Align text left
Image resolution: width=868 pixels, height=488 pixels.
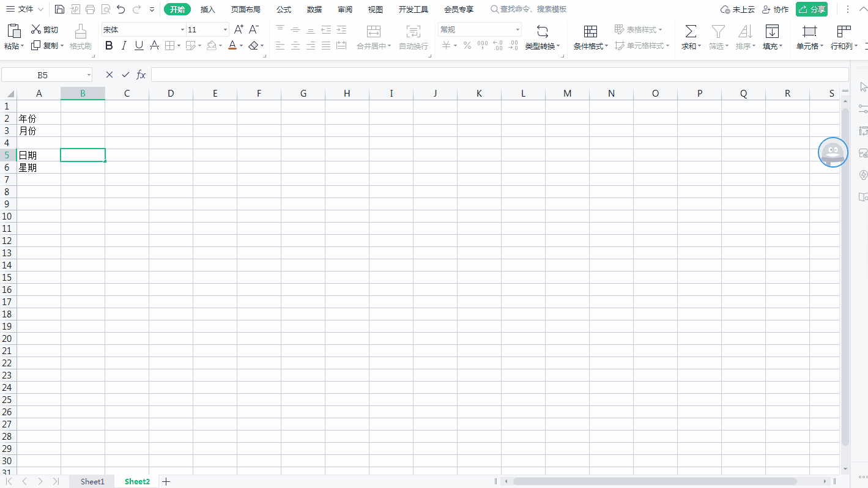(x=280, y=45)
